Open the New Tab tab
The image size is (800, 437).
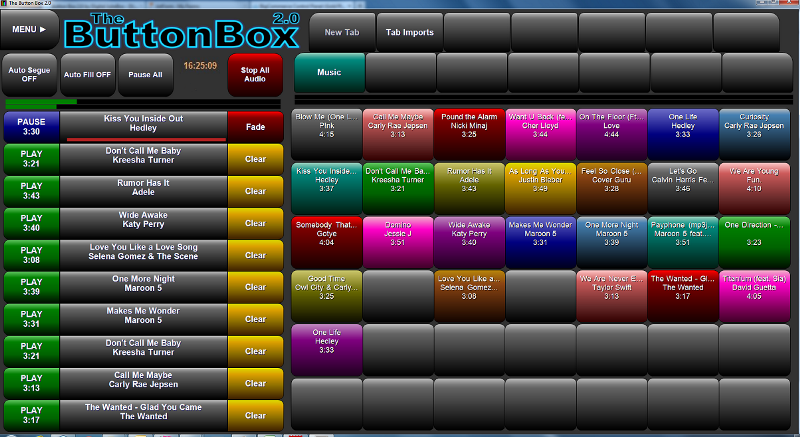point(342,32)
